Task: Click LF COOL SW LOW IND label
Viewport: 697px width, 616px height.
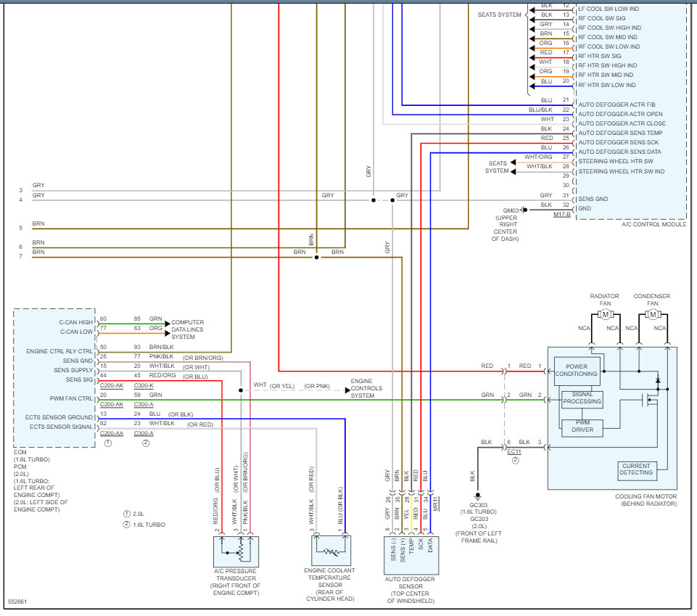Action: click(609, 9)
